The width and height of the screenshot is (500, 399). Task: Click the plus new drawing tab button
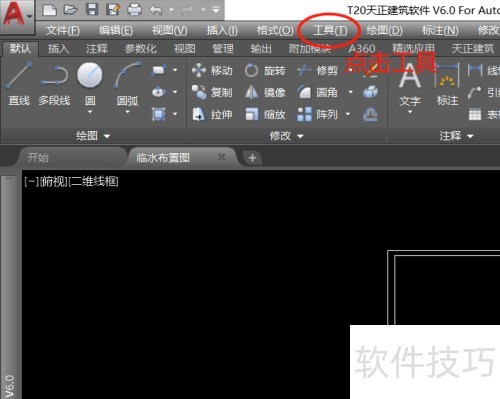[252, 158]
